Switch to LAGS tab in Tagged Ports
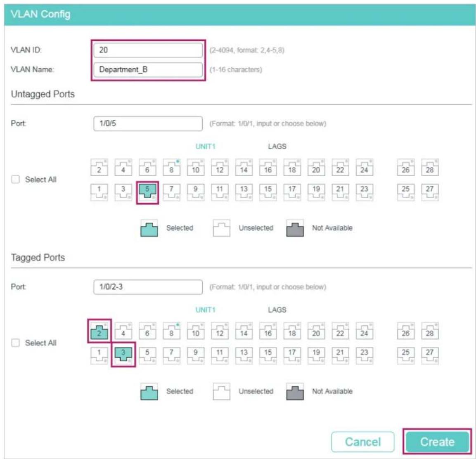476x459 pixels. point(277,310)
